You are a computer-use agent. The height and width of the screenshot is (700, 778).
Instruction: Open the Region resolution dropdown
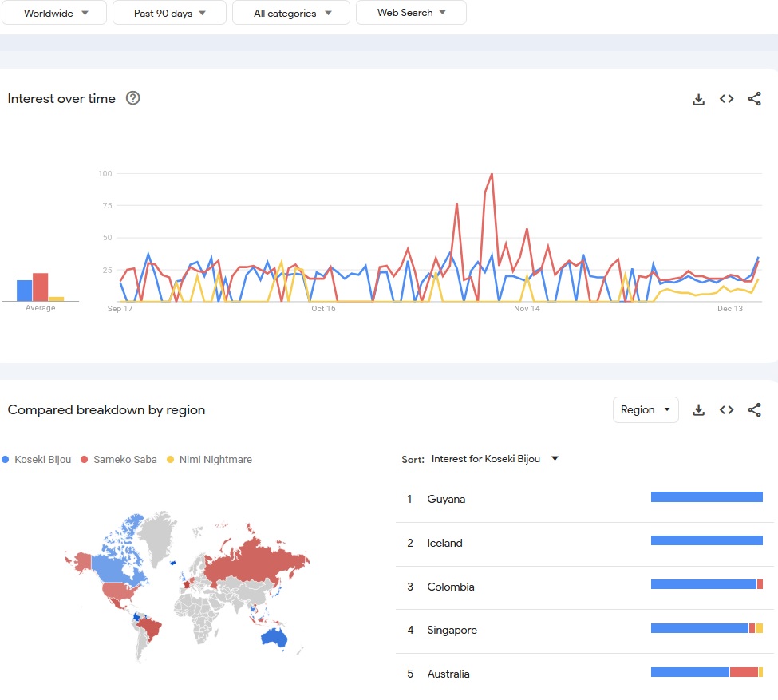646,409
